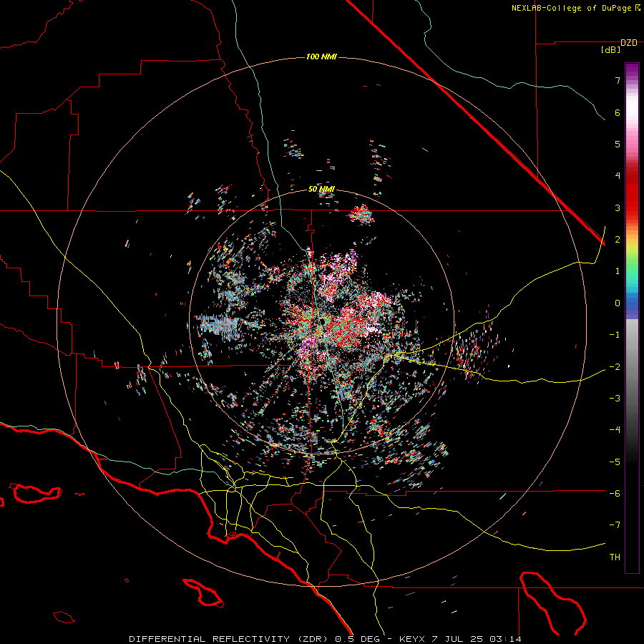Click the bottom caption 'DIFFERENTIAL REFLECTIVITY (ZDR)'
644x644 pixels.
[x=230, y=639]
